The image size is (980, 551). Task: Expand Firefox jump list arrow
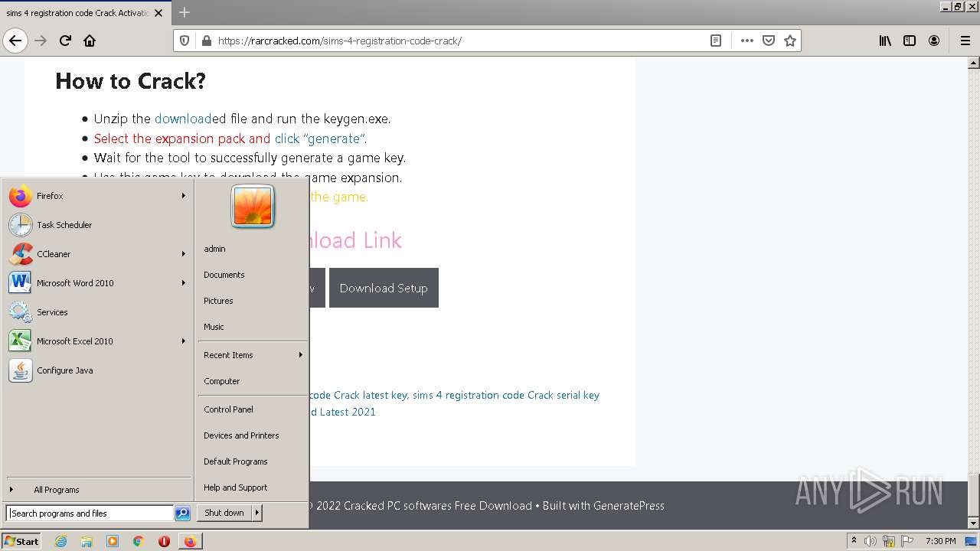click(183, 196)
